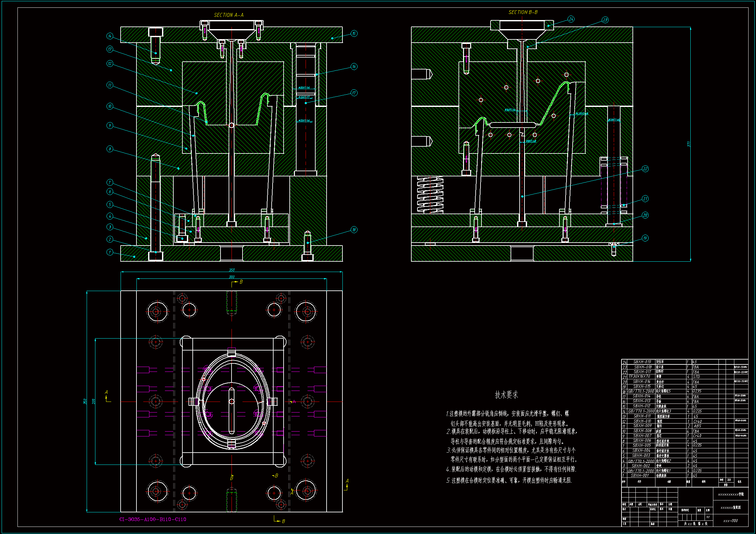Select the 技术要求 heading text
This screenshot has width=756, height=534.
point(506,395)
